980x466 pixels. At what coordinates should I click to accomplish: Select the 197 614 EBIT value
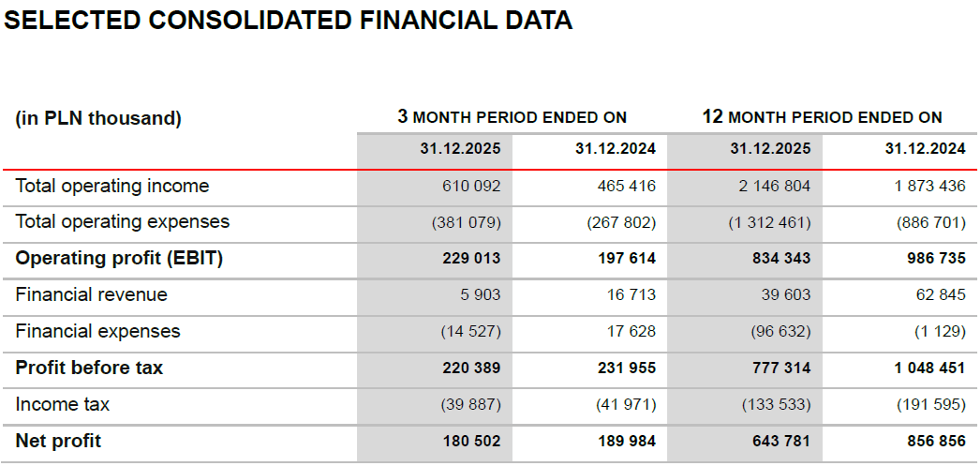[626, 259]
